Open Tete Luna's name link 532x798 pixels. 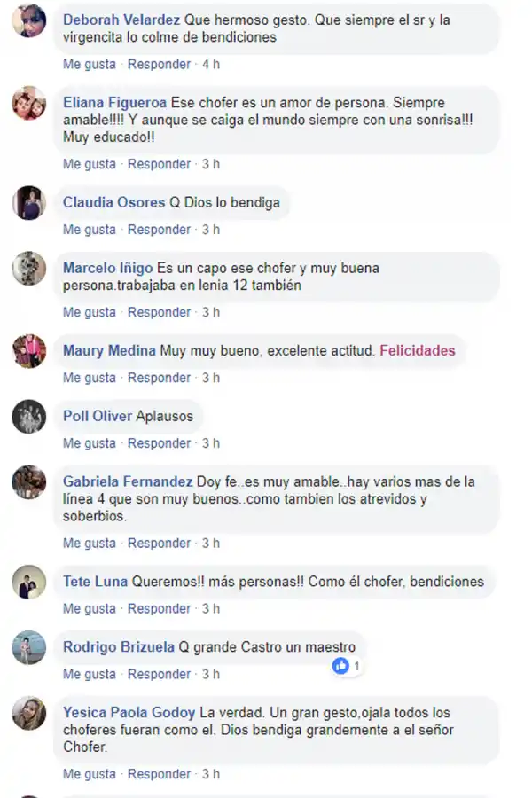point(95,581)
